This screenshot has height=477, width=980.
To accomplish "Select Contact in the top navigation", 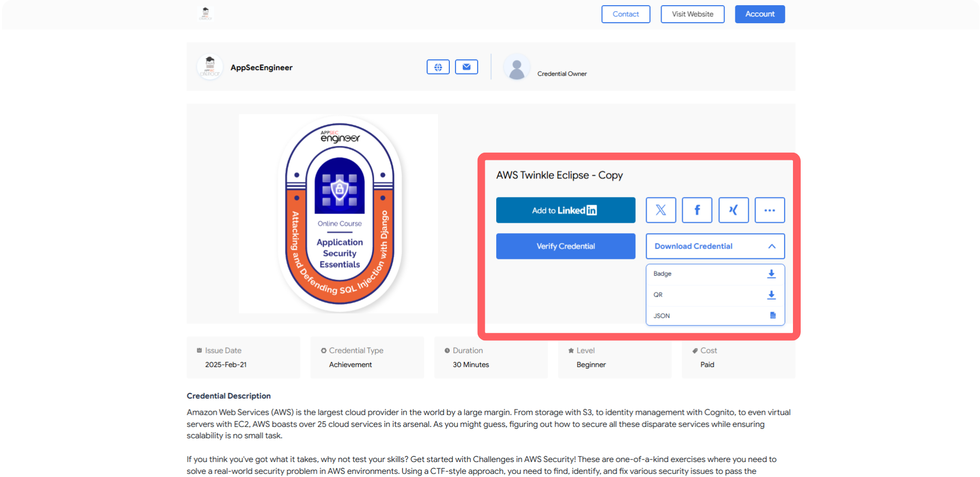I will click(626, 14).
